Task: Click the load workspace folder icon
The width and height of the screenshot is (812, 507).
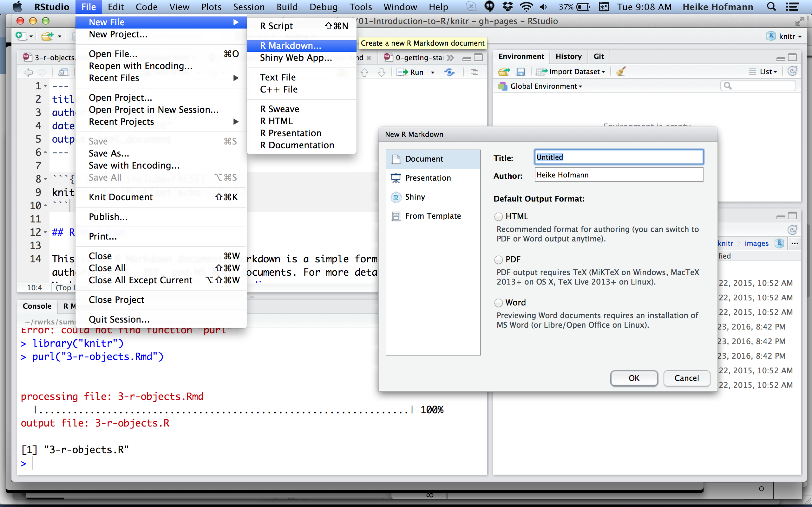Action: (x=503, y=71)
